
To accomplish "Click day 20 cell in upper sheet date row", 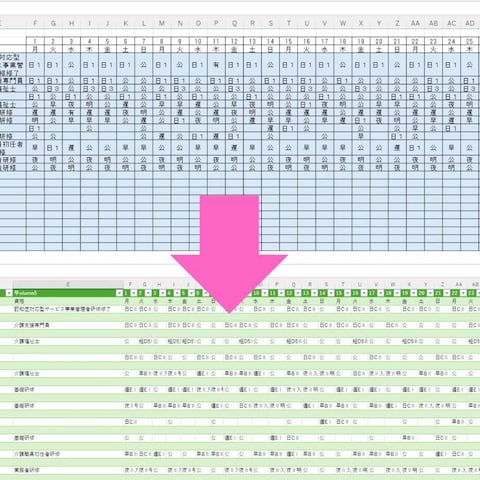I will pos(379,41).
